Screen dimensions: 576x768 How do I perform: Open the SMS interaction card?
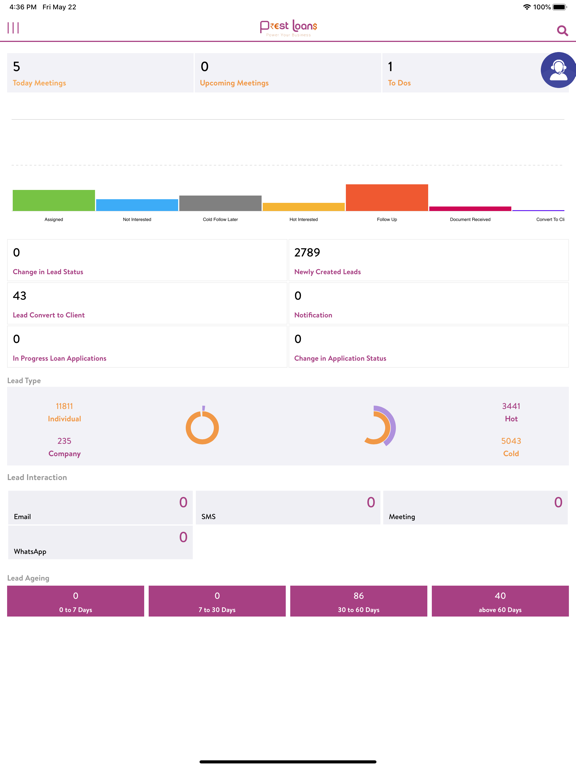(x=288, y=508)
